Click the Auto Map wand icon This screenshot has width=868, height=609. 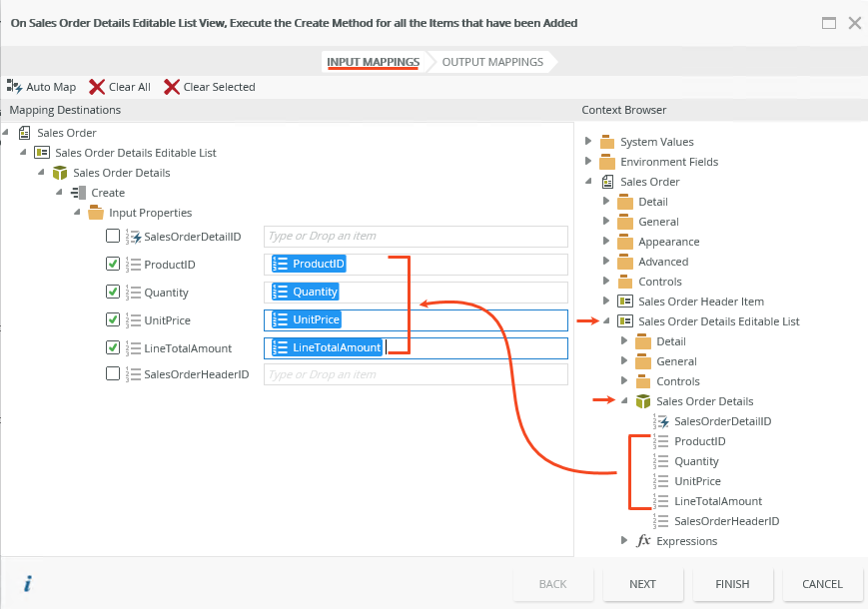14,87
